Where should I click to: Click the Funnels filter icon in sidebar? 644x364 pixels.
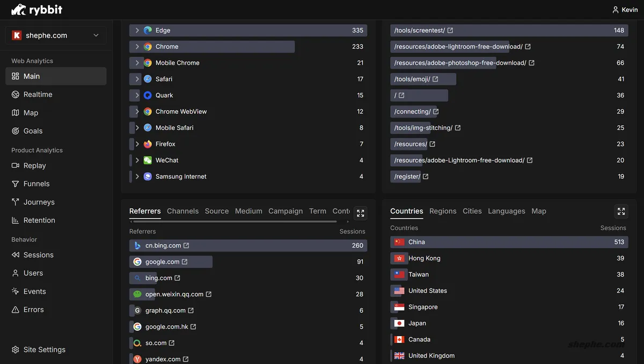16,184
